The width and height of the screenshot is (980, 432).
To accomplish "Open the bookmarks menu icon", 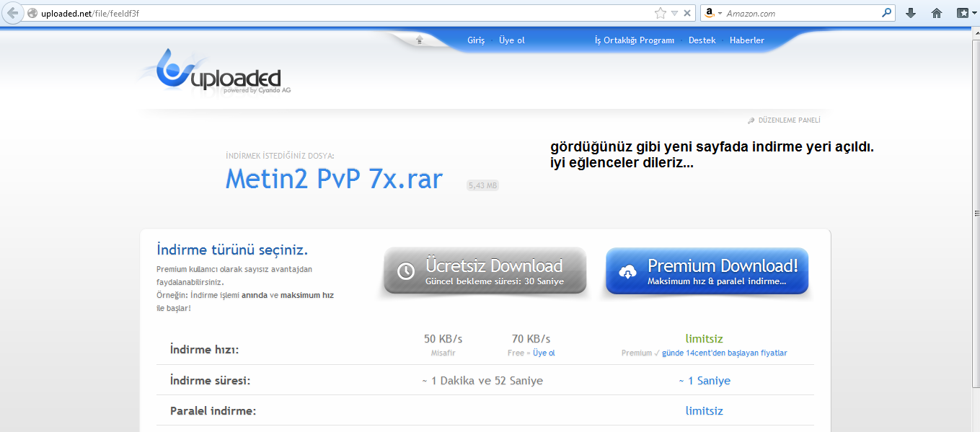I will tap(963, 13).
